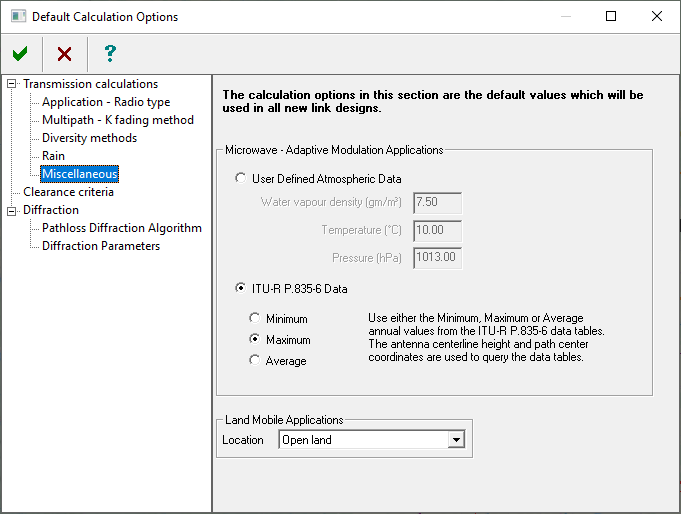Maximize the Default Calculation Options window
Screen dimensions: 681x514
click(x=611, y=16)
